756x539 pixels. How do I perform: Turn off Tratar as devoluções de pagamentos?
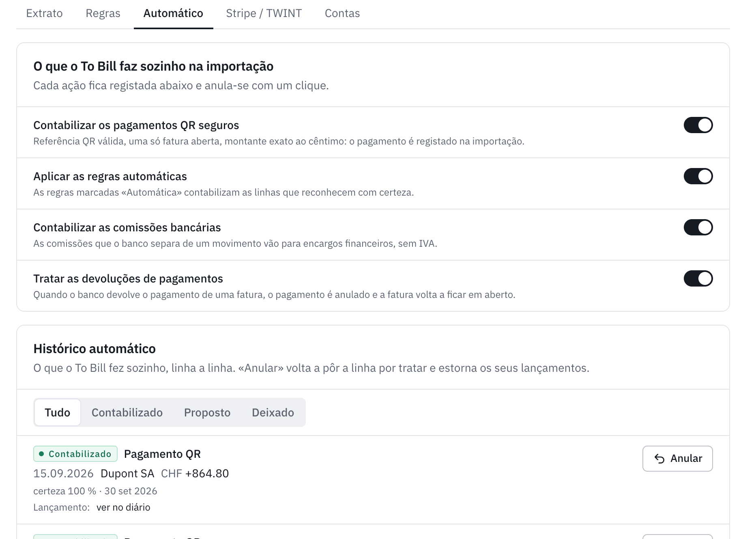point(698,278)
